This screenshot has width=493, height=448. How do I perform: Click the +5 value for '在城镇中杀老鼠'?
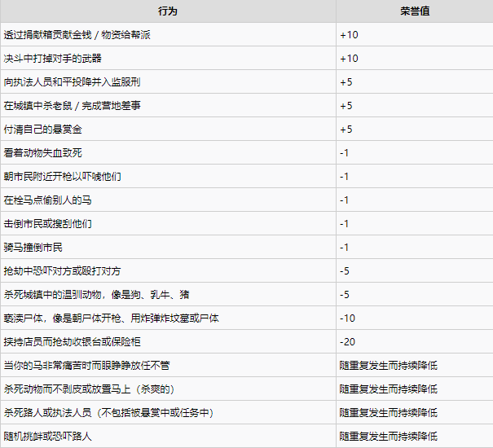click(x=346, y=106)
